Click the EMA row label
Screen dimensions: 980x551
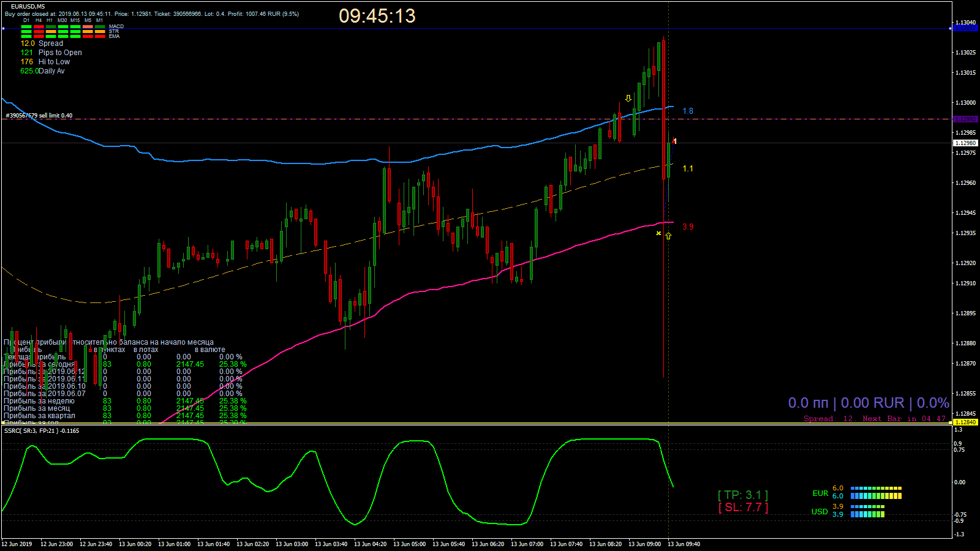115,37
